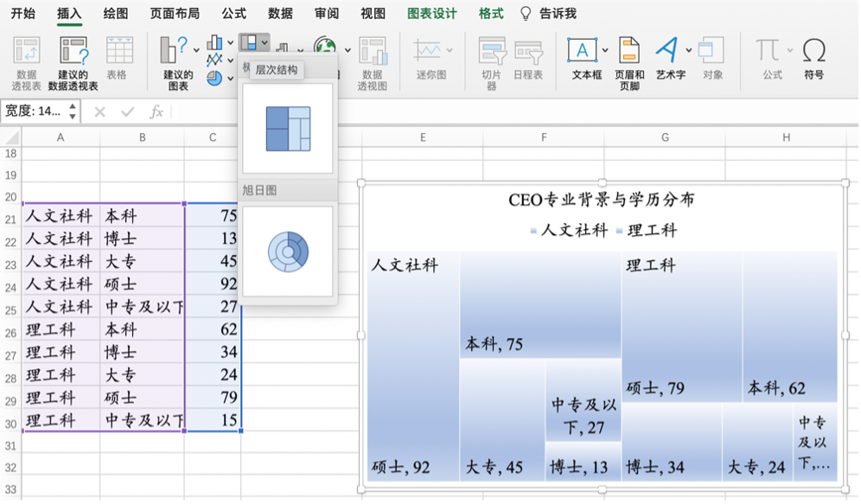Open the column chart dropdown arrow

point(230,43)
